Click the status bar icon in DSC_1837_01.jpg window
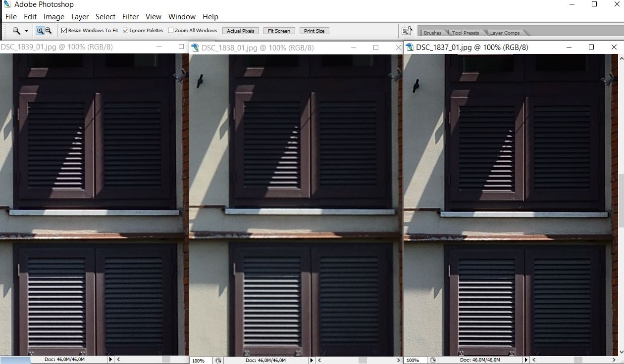 [x=433, y=360]
